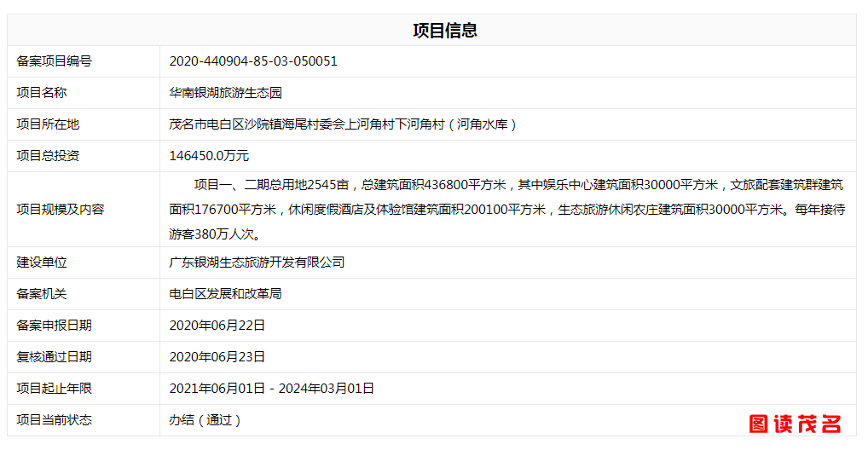This screenshot has width=868, height=450.
Task: Click project number 2020-440904-85-03-050051
Action: point(253,61)
